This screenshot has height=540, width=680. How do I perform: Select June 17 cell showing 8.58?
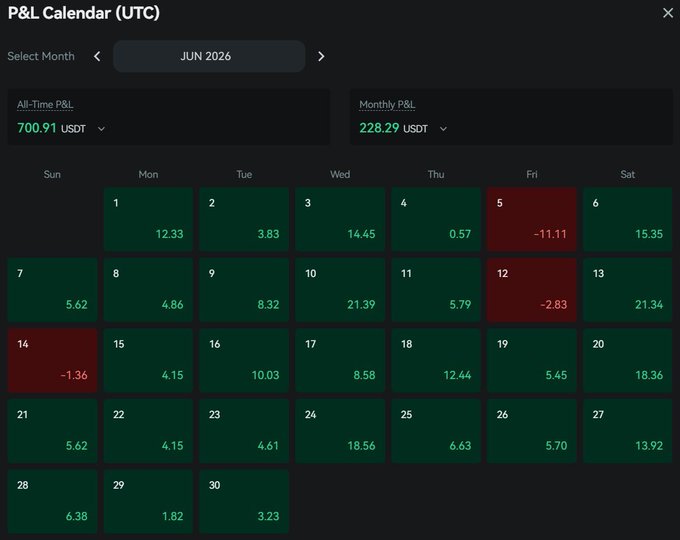[340, 360]
